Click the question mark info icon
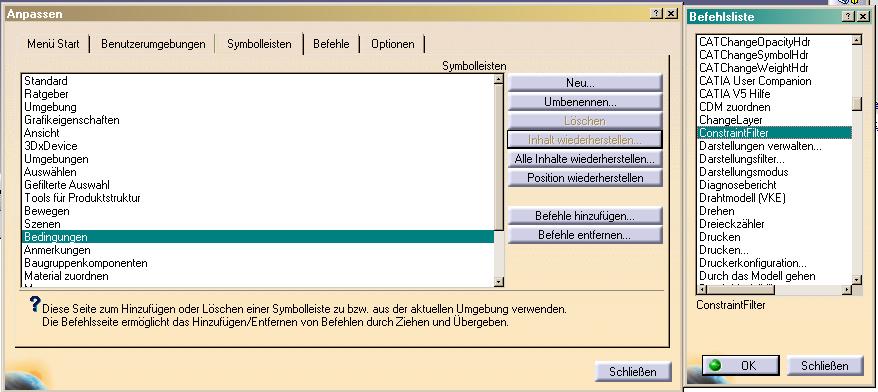The width and height of the screenshot is (878, 392). (x=35, y=304)
